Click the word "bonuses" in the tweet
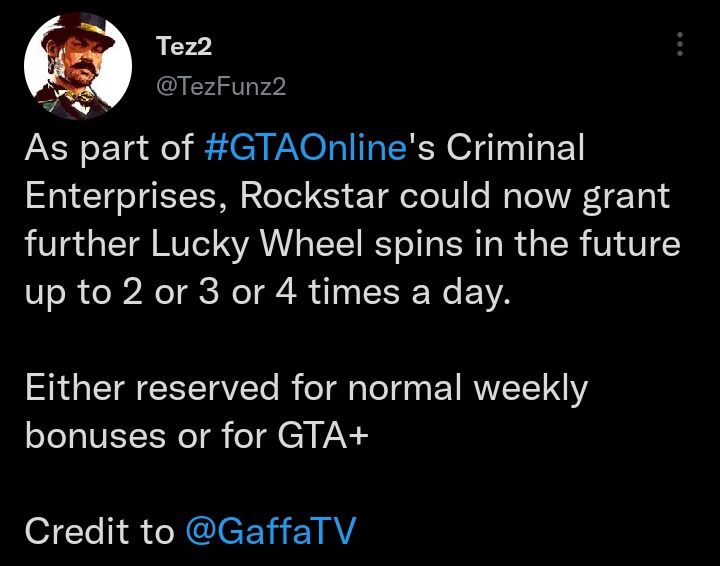This screenshot has height=566, width=720. pos(95,435)
